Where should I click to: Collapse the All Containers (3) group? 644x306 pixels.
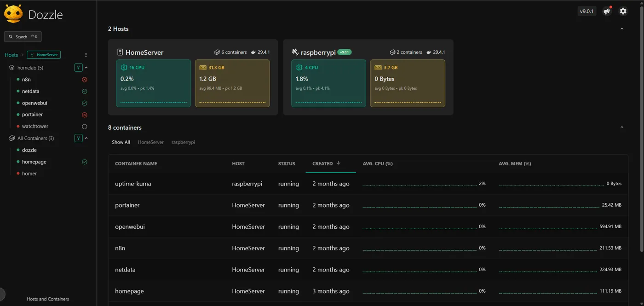(x=86, y=138)
